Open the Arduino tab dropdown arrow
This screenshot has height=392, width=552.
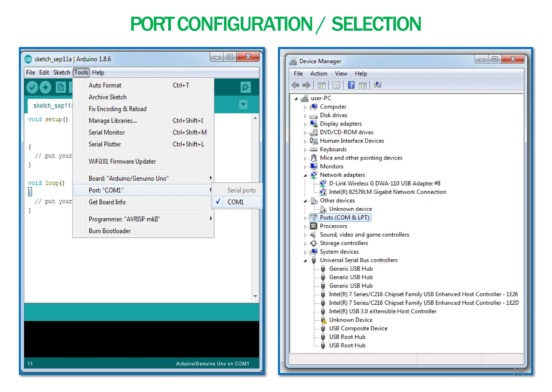click(243, 104)
